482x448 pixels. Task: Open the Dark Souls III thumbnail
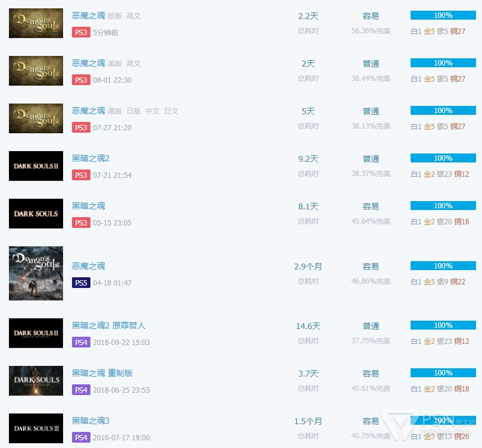pos(36,428)
